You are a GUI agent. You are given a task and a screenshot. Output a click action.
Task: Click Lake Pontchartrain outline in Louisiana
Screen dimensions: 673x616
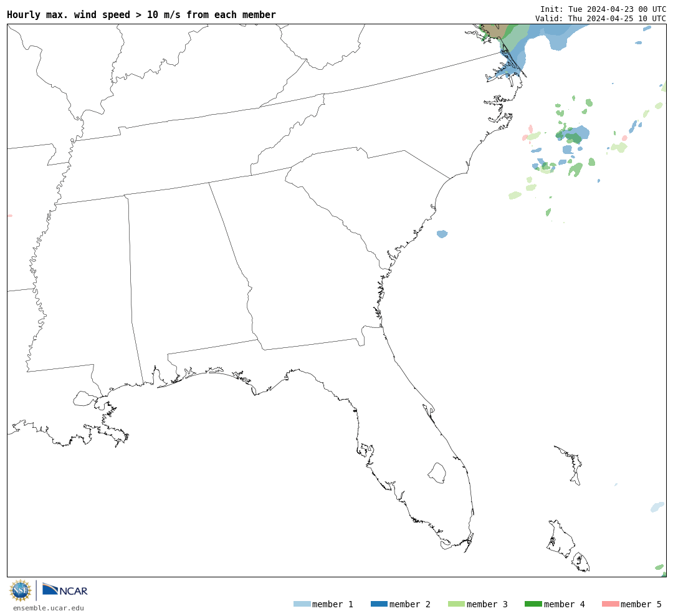pos(85,398)
